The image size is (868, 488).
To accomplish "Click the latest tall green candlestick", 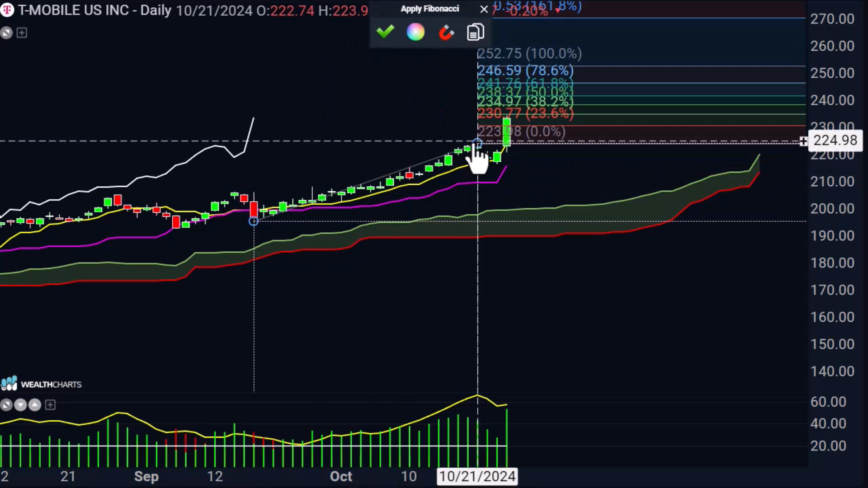I will point(506,132).
